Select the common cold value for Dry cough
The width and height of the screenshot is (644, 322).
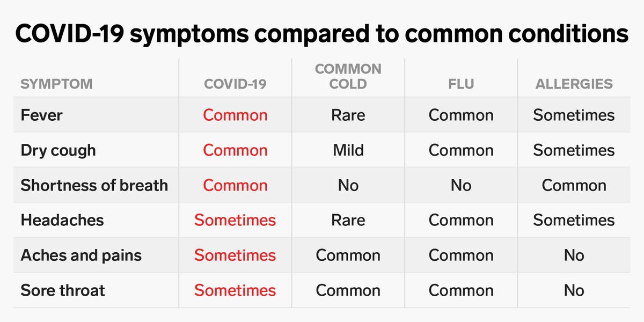pyautogui.click(x=348, y=150)
